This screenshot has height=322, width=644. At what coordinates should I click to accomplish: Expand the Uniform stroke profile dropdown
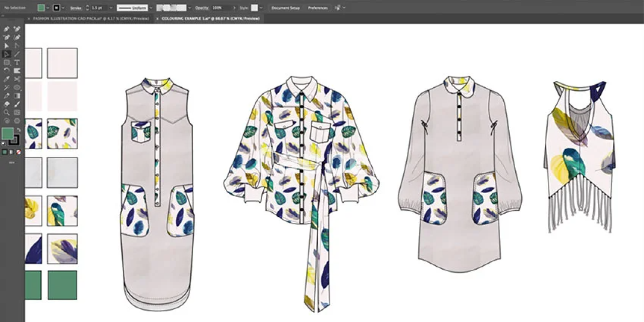151,8
